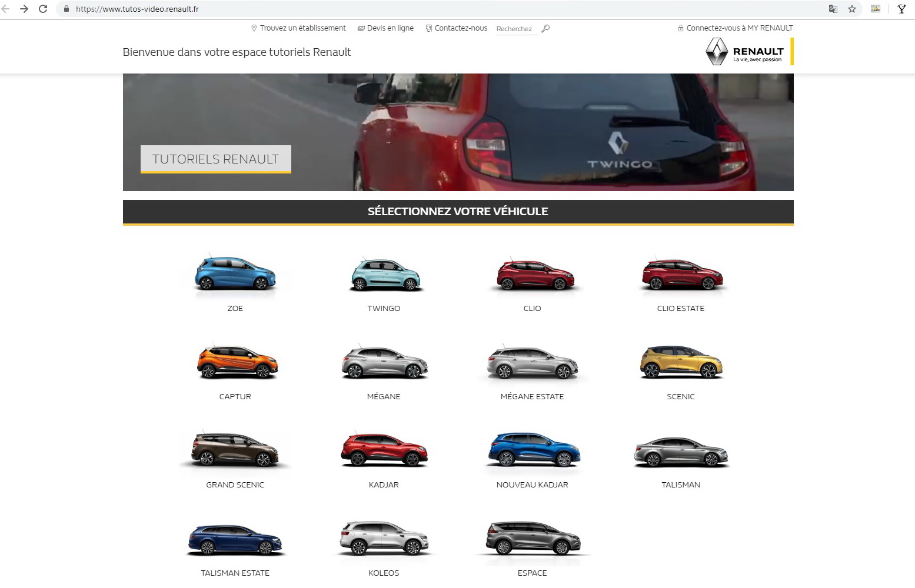
Task: Click the translate page icon in address bar
Action: coord(833,9)
